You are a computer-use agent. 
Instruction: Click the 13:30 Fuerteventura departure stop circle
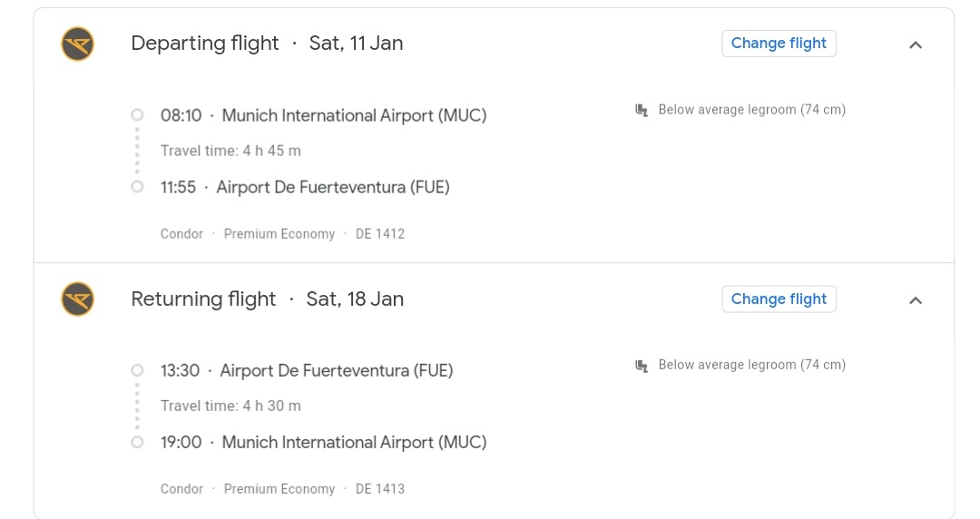pyautogui.click(x=137, y=370)
